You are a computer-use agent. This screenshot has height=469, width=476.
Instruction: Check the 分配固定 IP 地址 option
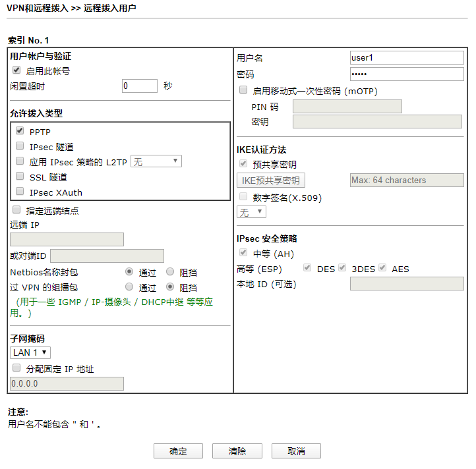[x=16, y=368]
